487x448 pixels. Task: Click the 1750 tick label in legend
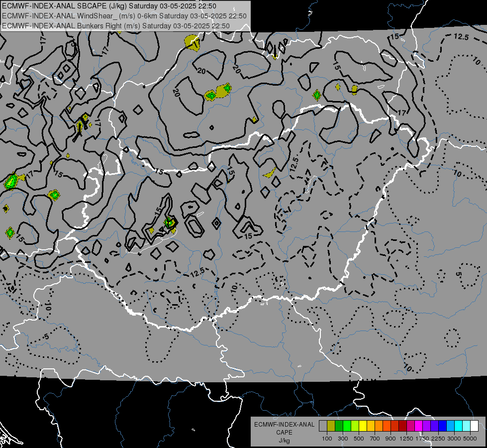click(x=422, y=439)
